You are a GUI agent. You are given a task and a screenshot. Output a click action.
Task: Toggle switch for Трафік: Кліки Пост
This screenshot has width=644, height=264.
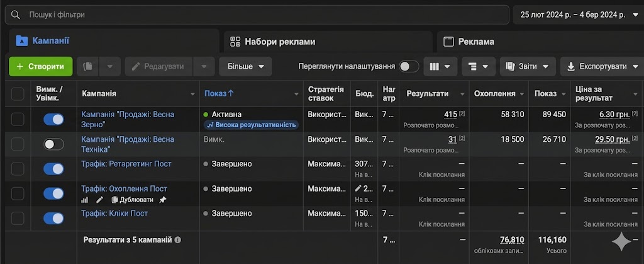[x=54, y=219]
